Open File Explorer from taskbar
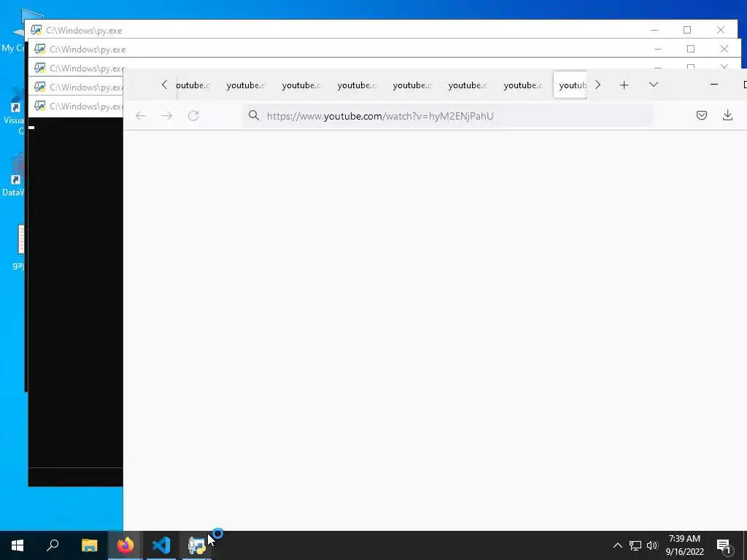Image resolution: width=747 pixels, height=560 pixels. (89, 545)
